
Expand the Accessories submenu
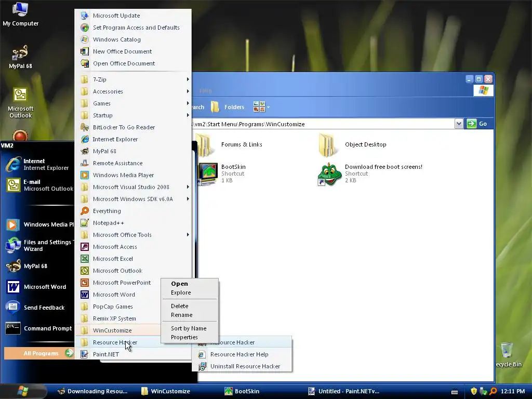pos(133,91)
